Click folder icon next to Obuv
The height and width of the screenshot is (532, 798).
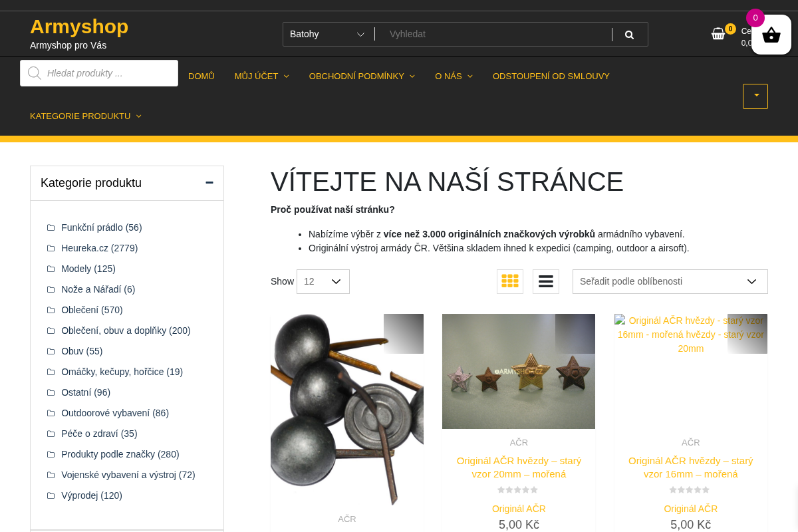tap(51, 351)
